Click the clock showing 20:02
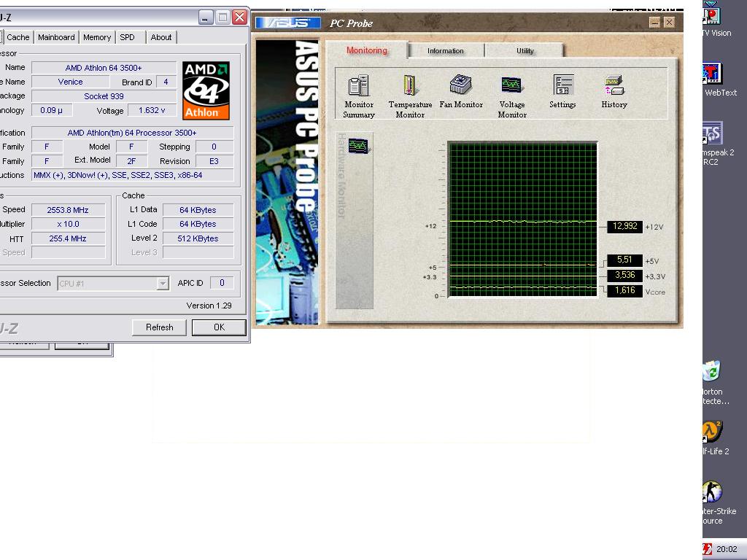 (727, 549)
